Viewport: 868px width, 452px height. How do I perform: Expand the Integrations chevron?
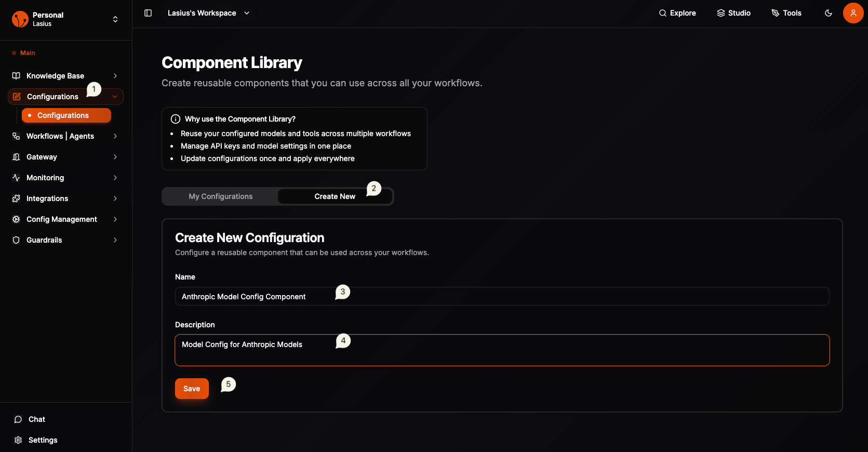click(115, 198)
